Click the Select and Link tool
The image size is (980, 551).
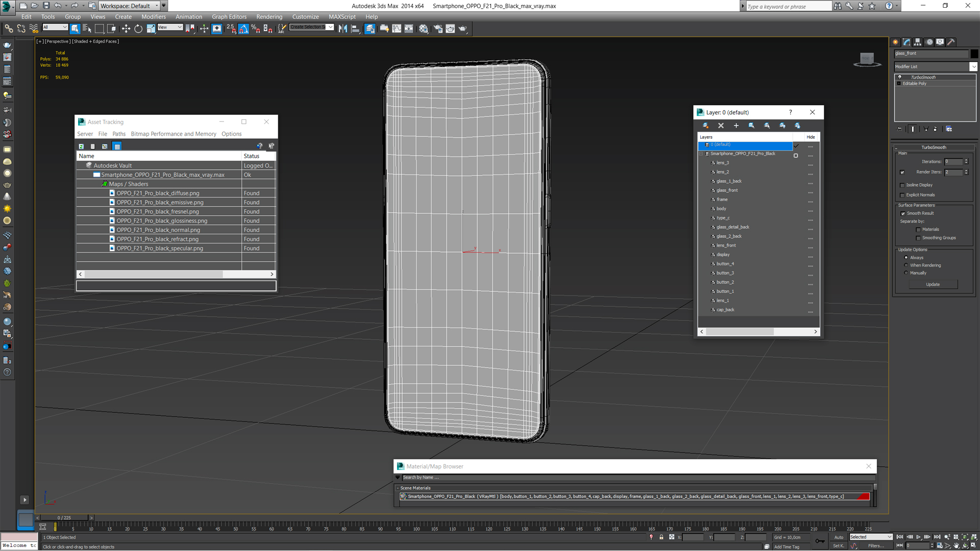9,29
